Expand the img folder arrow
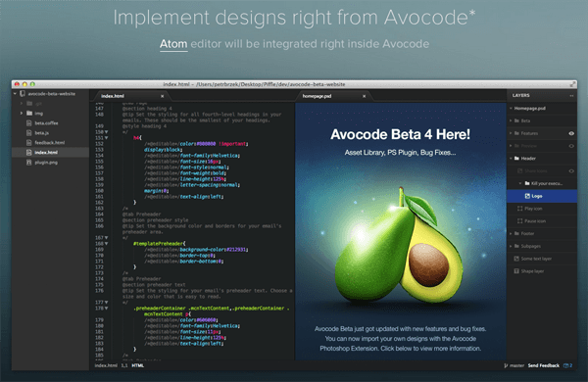 coord(22,114)
